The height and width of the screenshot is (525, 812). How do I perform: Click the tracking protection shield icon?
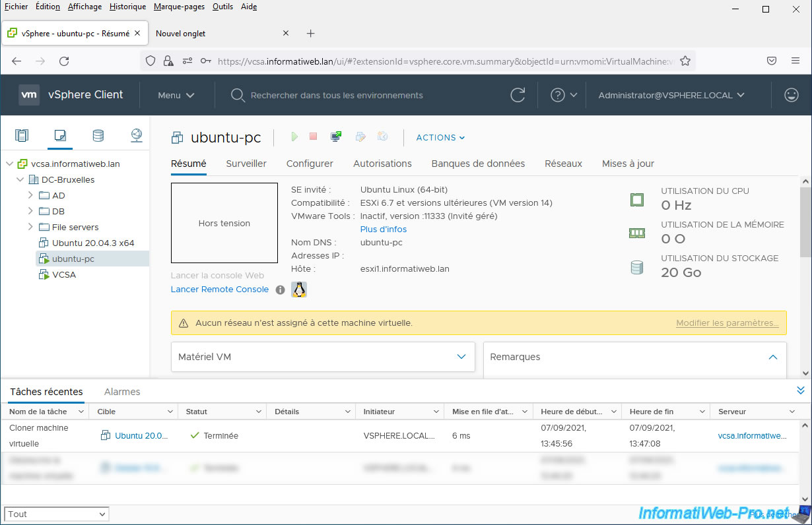click(151, 61)
